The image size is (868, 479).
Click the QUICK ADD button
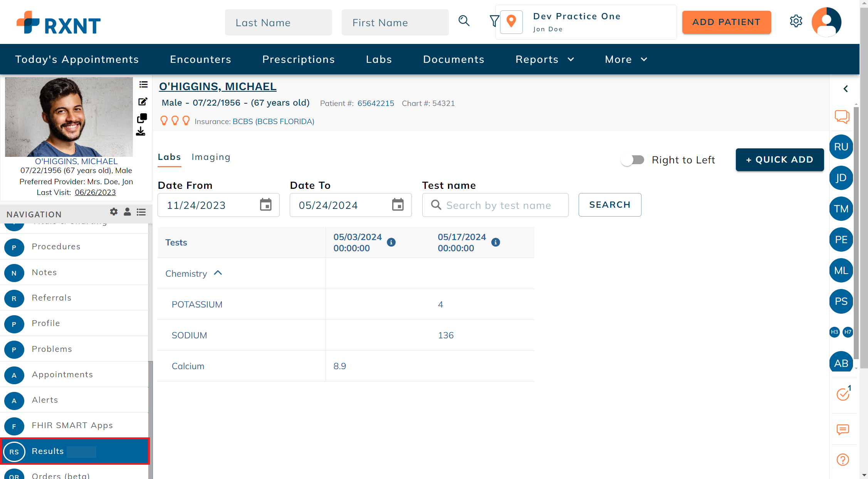(780, 160)
